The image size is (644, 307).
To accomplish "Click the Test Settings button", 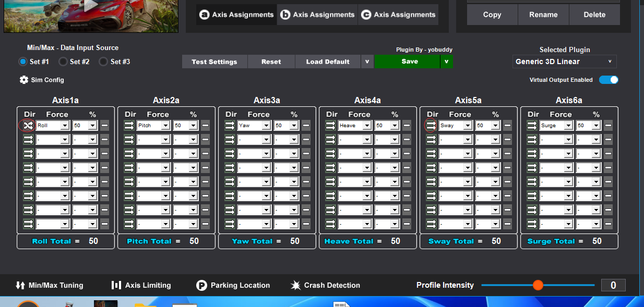I will (214, 62).
